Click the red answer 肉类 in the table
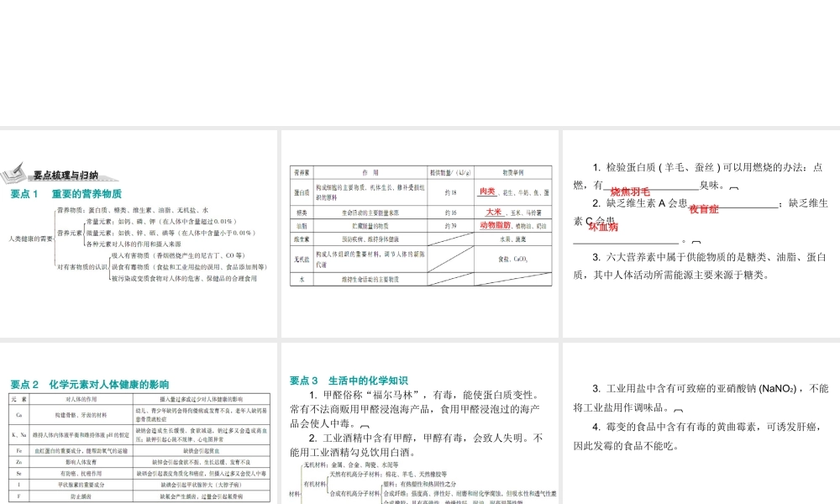Image resolution: width=840 pixels, height=504 pixels. click(487, 192)
